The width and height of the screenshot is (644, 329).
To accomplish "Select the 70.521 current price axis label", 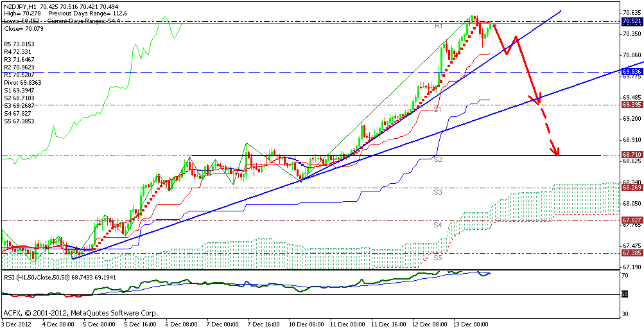I will click(632, 21).
